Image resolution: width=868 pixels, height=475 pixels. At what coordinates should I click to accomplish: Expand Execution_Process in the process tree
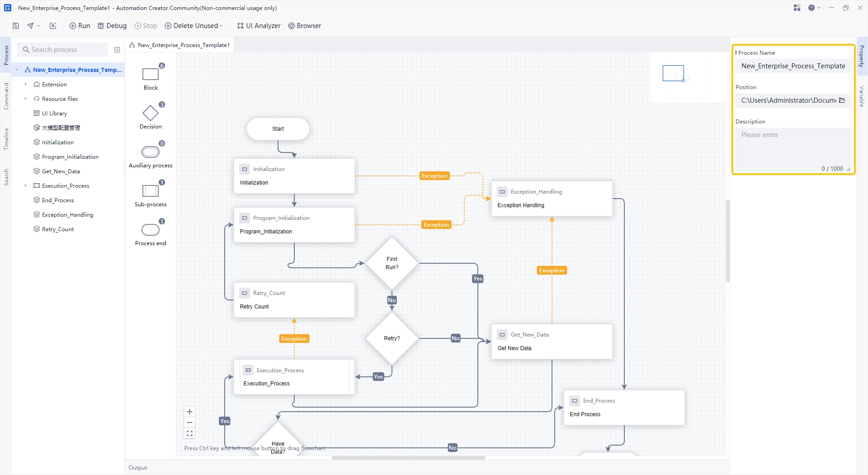[x=26, y=185]
